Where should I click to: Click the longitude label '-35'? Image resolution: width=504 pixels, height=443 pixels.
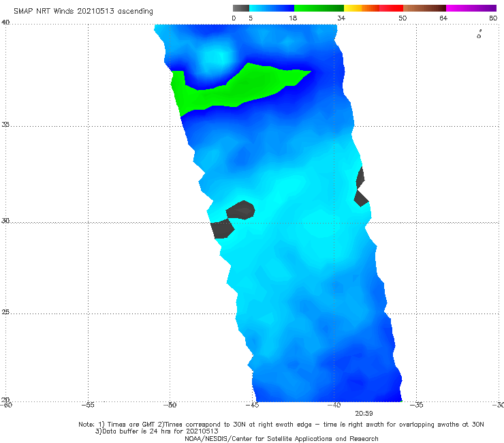pos(416,405)
